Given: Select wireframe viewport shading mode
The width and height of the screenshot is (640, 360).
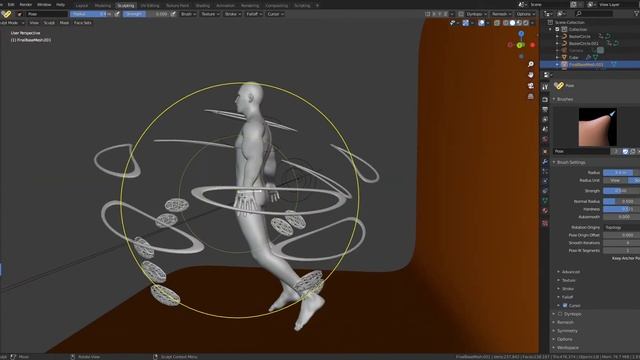Looking at the screenshot, I should coord(506,23).
